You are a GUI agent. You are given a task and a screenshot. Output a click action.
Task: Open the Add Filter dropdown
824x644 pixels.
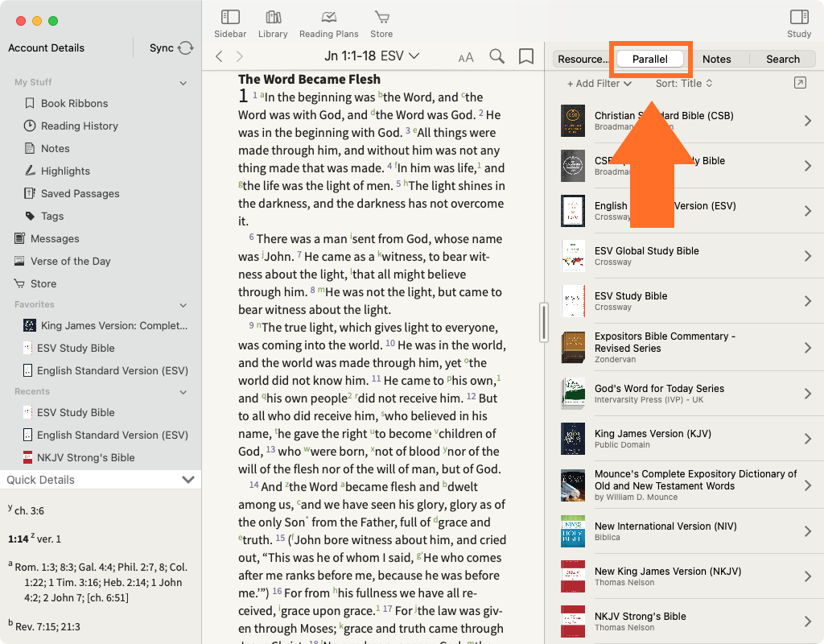click(599, 84)
